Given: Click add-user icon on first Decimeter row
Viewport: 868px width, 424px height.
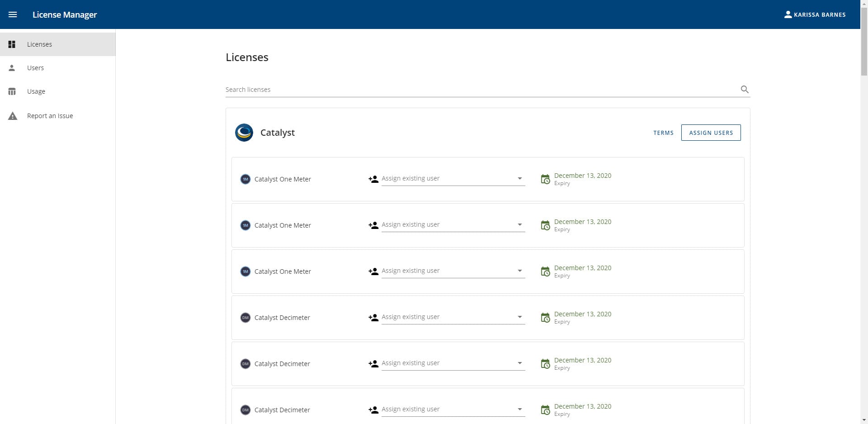Looking at the screenshot, I should coord(373,318).
